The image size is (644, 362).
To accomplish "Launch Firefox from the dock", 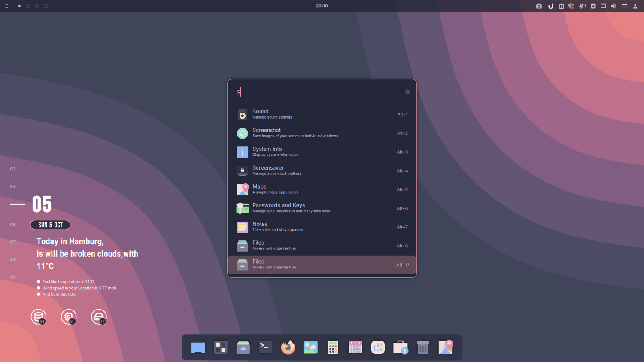I will coord(288,347).
